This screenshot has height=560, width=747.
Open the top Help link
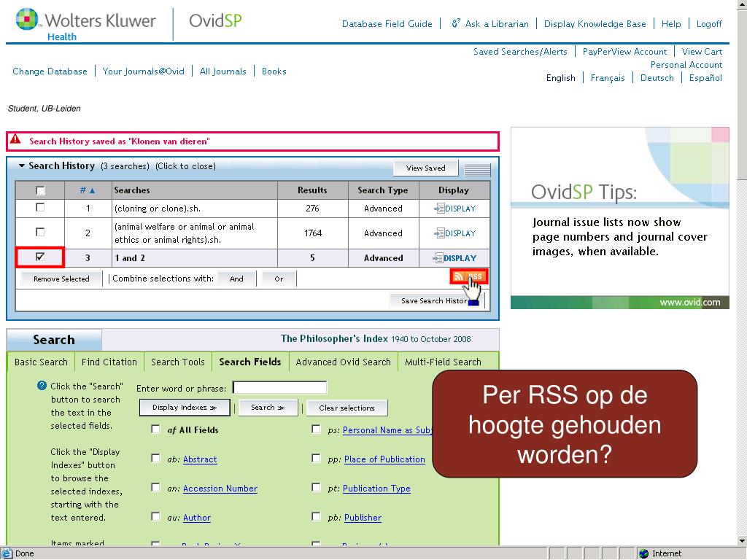click(x=671, y=24)
